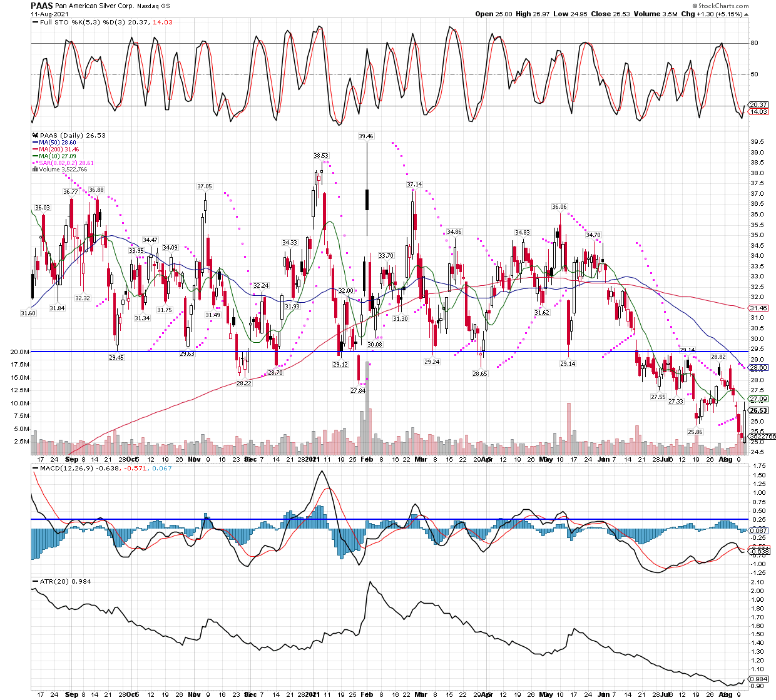Click the 39.46 peak price label
Viewport: 776px width, 700px height.
click(366, 136)
